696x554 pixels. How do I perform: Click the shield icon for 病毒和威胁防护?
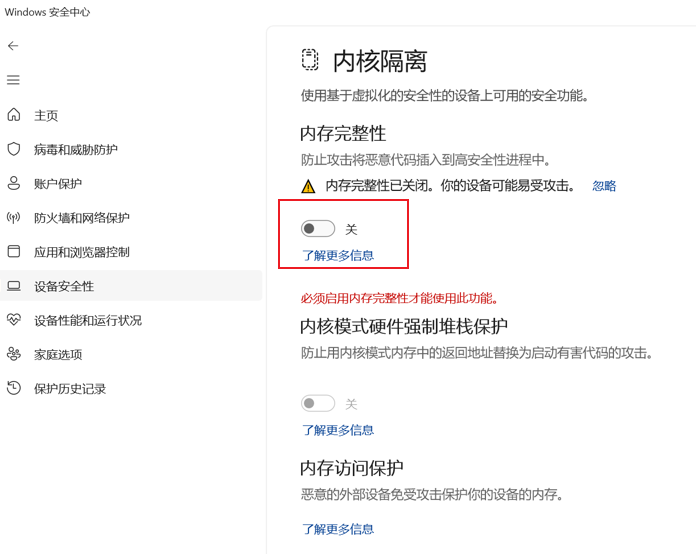(x=14, y=149)
